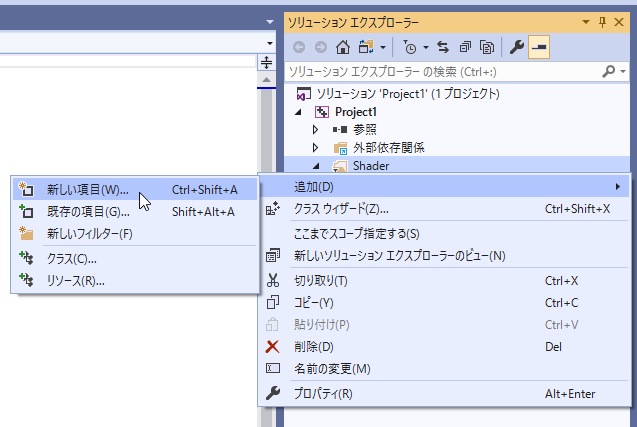Click the new Solution Explorer view icon

click(x=273, y=256)
